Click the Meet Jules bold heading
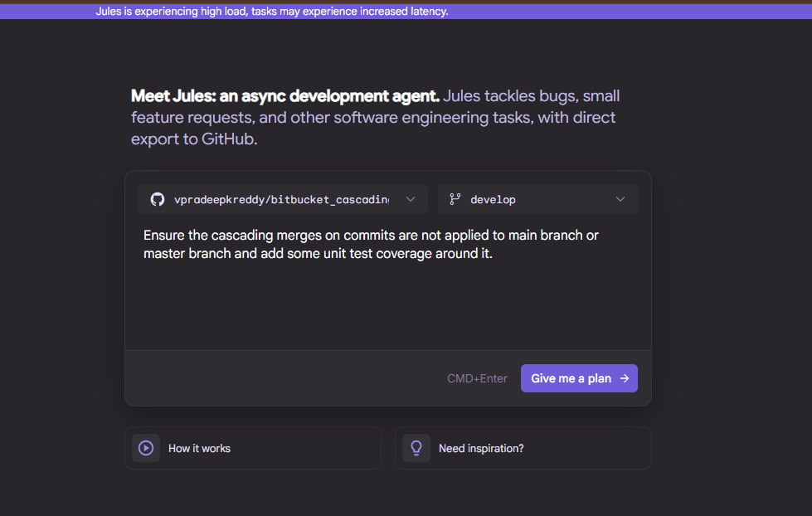The height and width of the screenshot is (516, 812). pyautogui.click(x=284, y=96)
